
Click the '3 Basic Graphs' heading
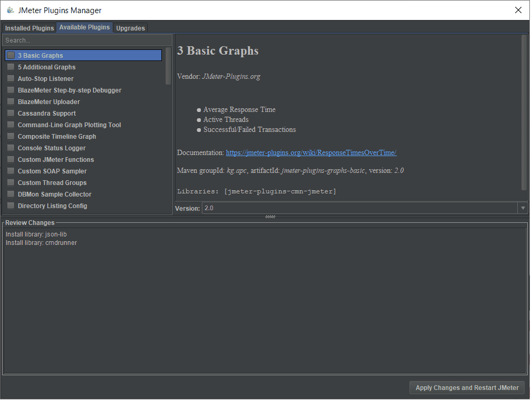(x=219, y=50)
